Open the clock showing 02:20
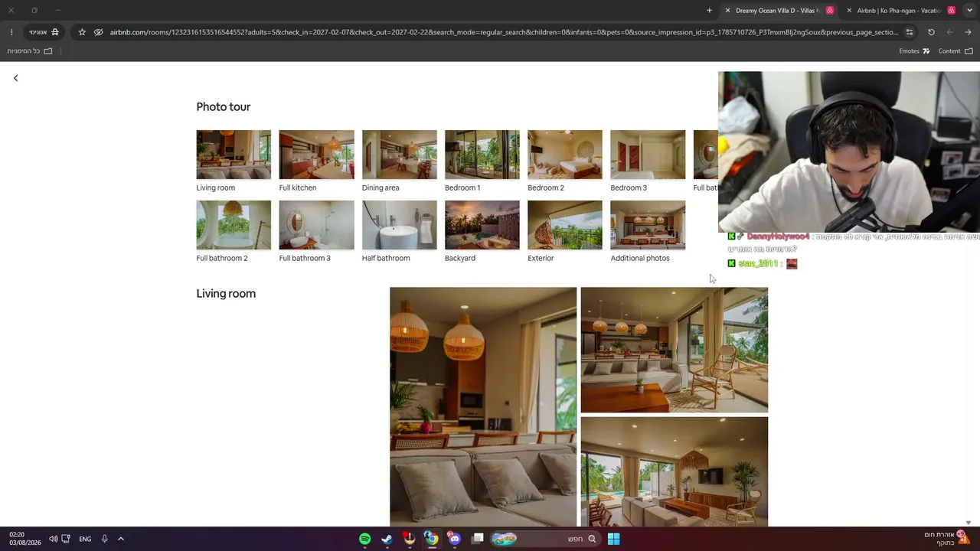 pyautogui.click(x=24, y=539)
